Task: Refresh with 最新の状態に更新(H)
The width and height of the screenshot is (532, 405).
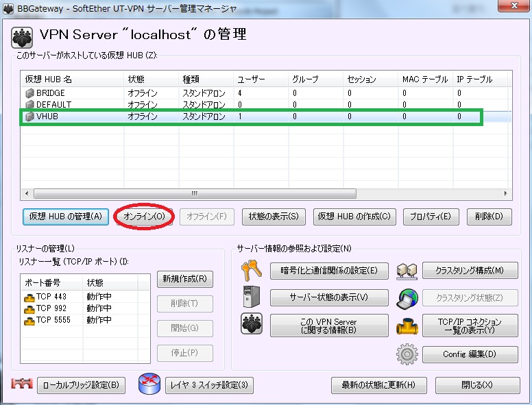Action: [x=378, y=385]
